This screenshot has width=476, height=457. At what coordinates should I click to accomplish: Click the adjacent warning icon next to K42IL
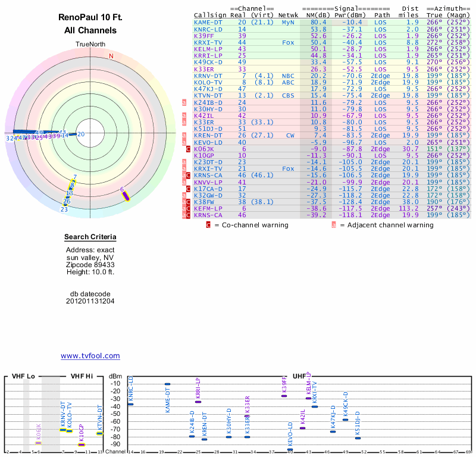[184, 115]
